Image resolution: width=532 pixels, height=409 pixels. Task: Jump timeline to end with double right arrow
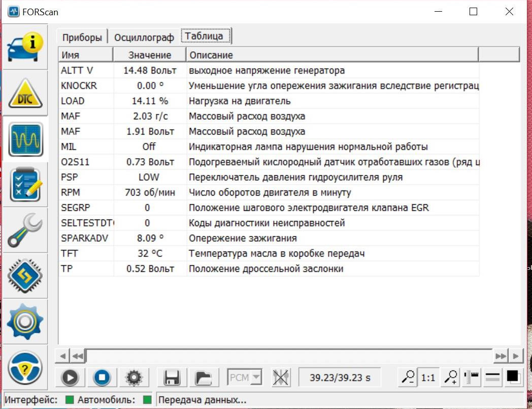[501, 356]
